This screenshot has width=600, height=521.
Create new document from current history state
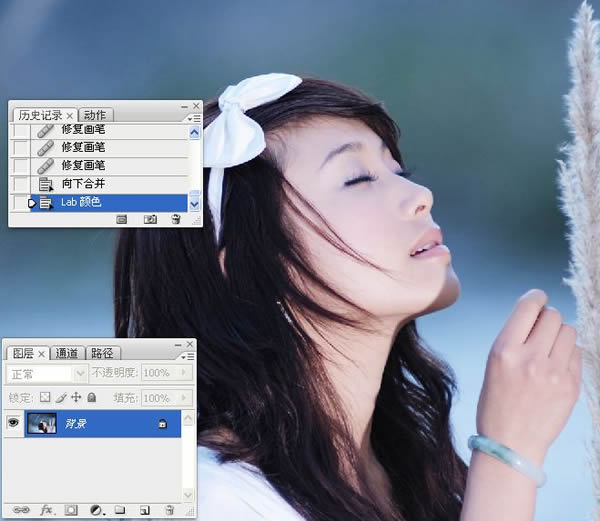coord(121,218)
